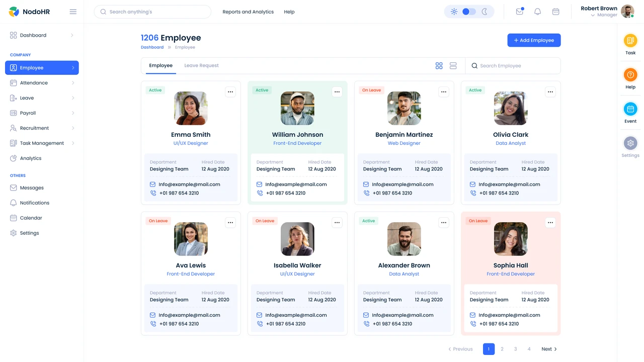Open the mail inbox icon in header
The height and width of the screenshot is (362, 644).
tap(520, 12)
